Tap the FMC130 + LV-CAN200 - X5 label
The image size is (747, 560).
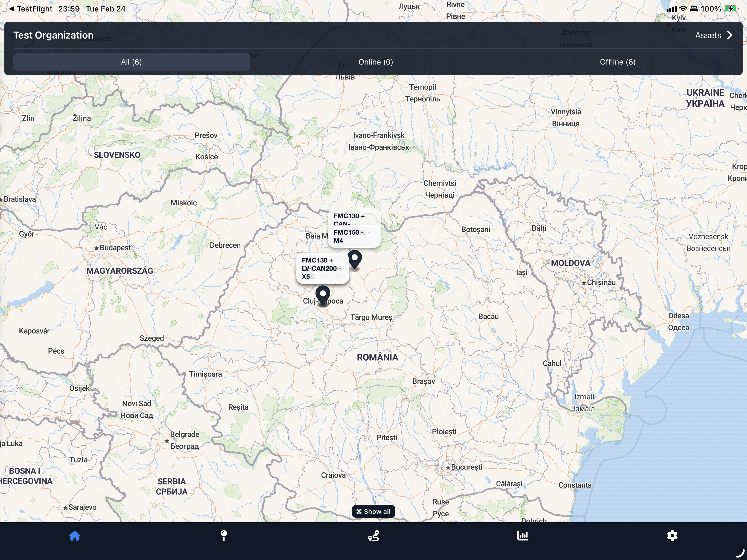(x=323, y=268)
